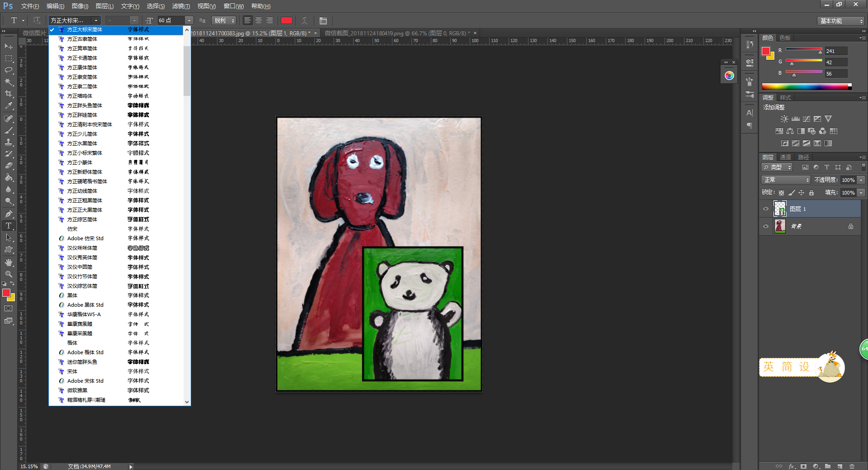This screenshot has height=470, width=868.
Task: Pick the Eyedropper tool
Action: coord(9,105)
